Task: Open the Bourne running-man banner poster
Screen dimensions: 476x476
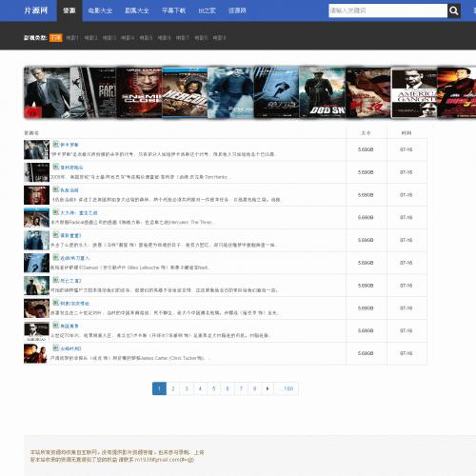Action: point(277,92)
